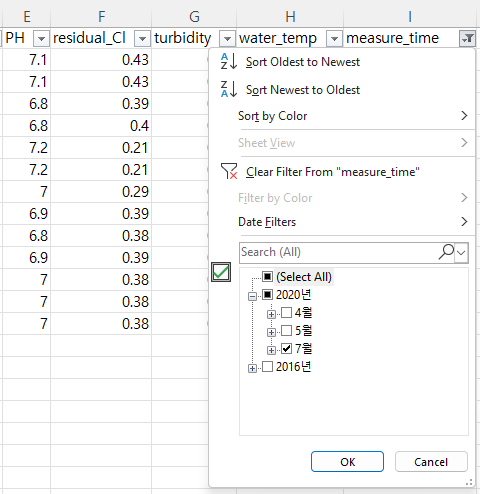Select the water_temp header cell
480x494 pixels.
290,38
